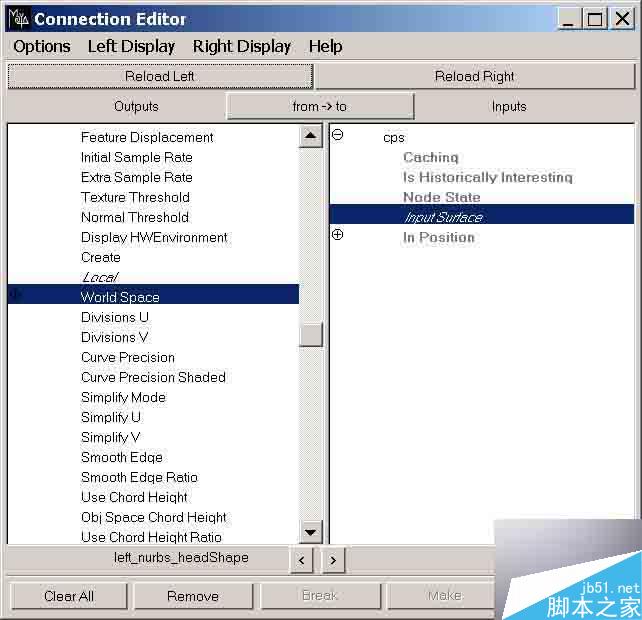Open the Left Display menu
The image size is (642, 620).
[x=131, y=46]
